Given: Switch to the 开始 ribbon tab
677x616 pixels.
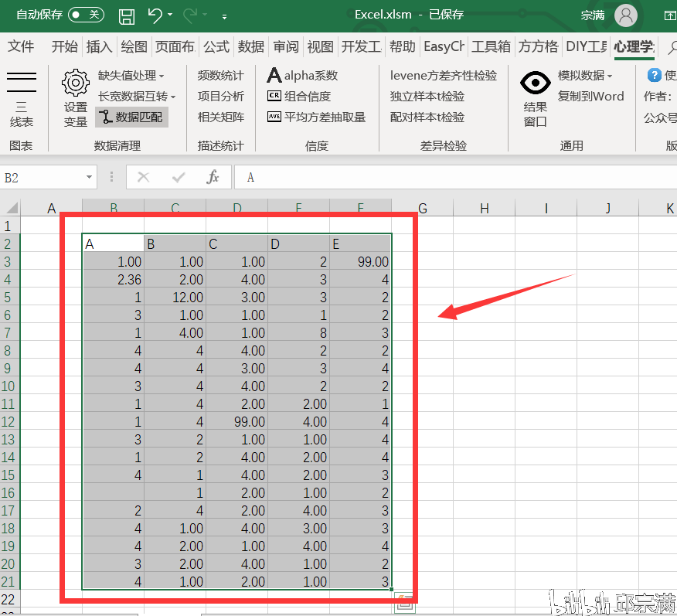Looking at the screenshot, I should (x=64, y=46).
